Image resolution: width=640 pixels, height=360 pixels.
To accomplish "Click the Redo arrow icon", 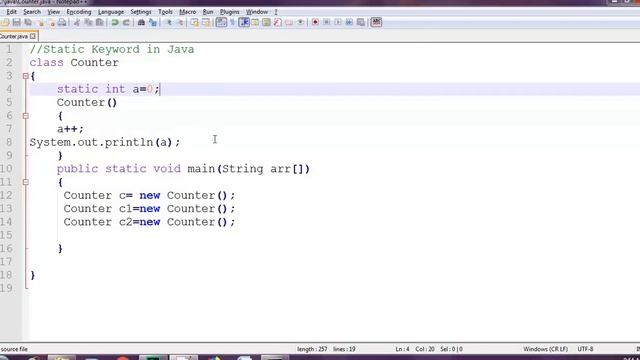I will [126, 22].
